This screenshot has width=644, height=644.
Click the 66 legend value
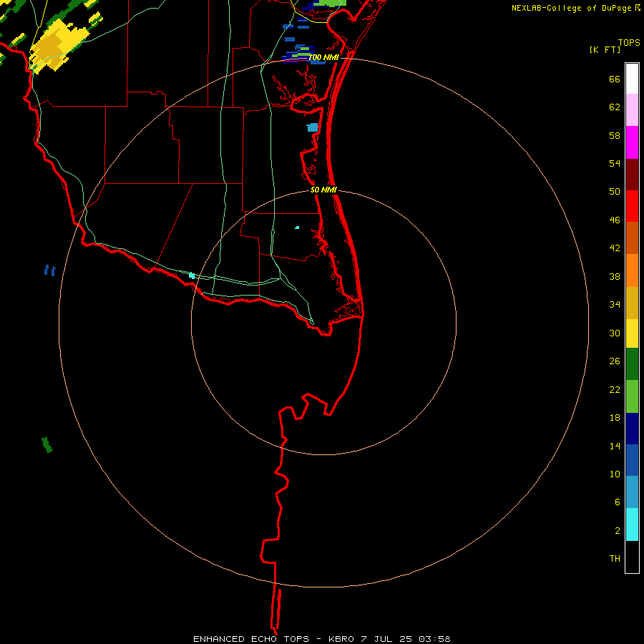[x=615, y=79]
